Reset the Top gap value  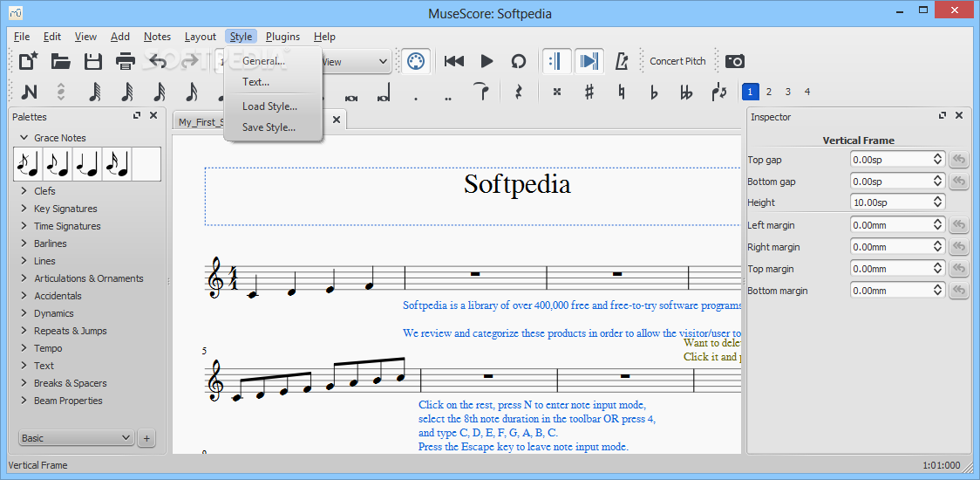(958, 160)
